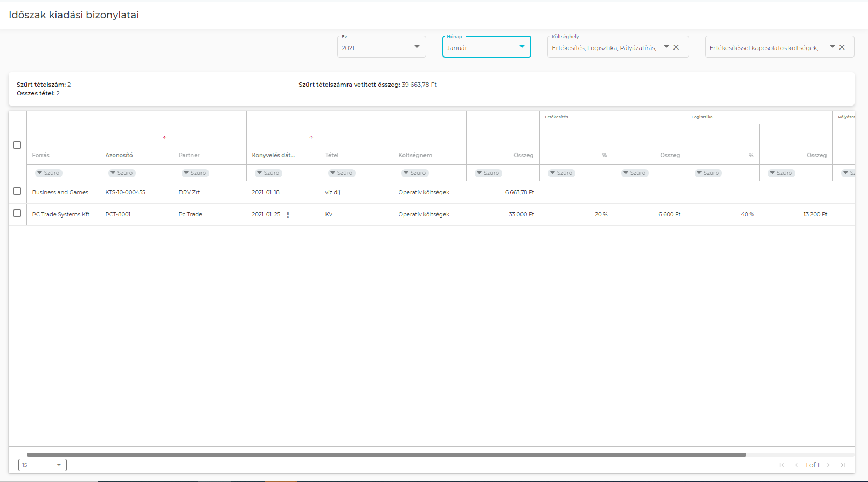Click Operatív költségek in the DRV Zrt. row
Screen dimensions: 868x482
pyautogui.click(x=424, y=192)
